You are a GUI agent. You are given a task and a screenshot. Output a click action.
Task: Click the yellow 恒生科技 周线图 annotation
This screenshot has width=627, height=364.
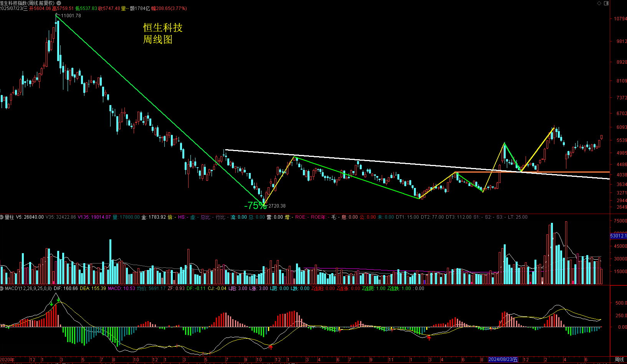[x=163, y=33]
